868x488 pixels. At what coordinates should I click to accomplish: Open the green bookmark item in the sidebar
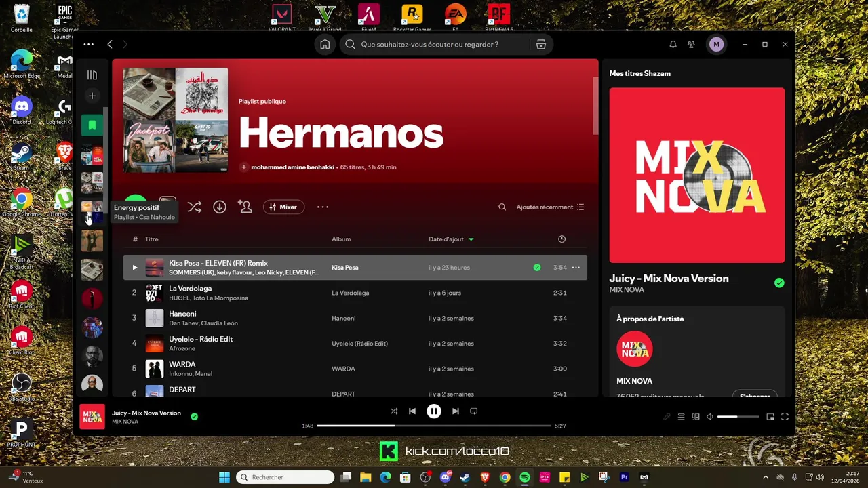pyautogui.click(x=92, y=125)
